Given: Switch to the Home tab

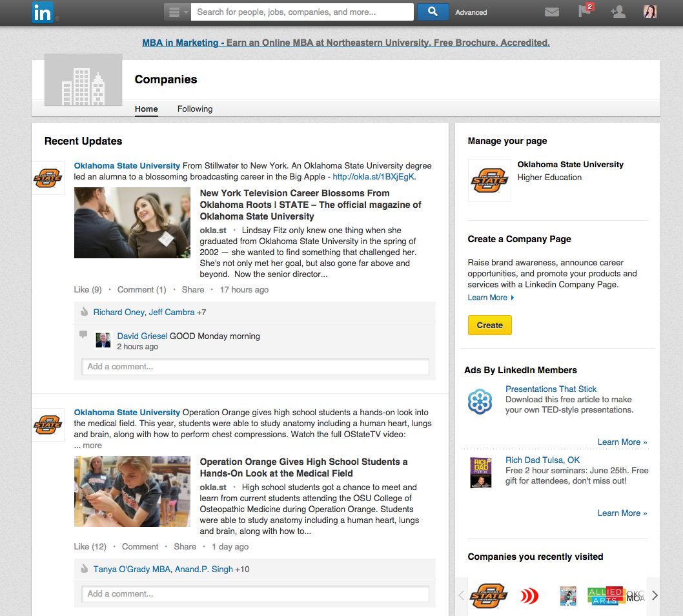Looking at the screenshot, I should click(x=147, y=109).
